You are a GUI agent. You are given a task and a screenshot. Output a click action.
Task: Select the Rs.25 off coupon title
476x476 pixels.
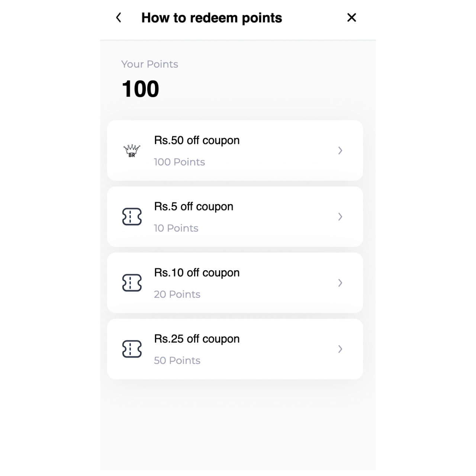pos(197,339)
